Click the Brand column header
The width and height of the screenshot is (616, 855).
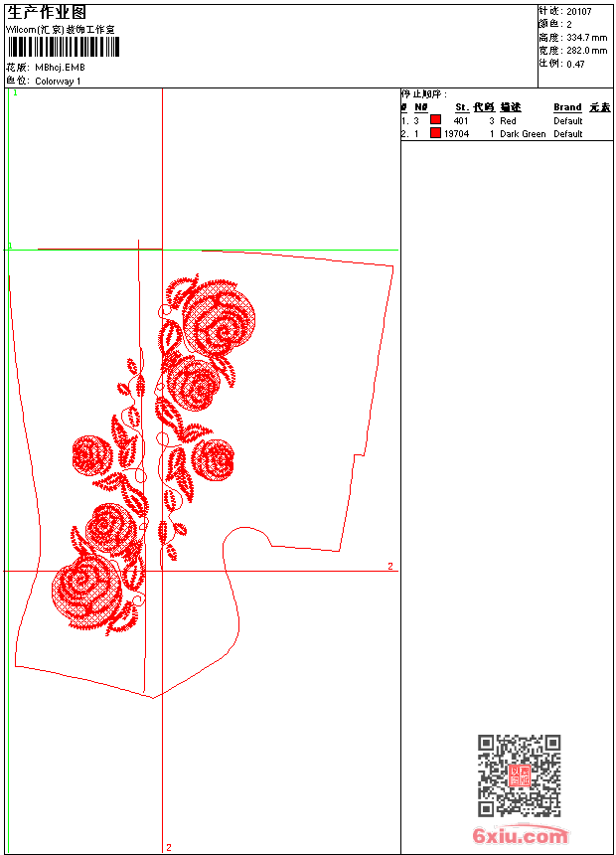tap(567, 107)
